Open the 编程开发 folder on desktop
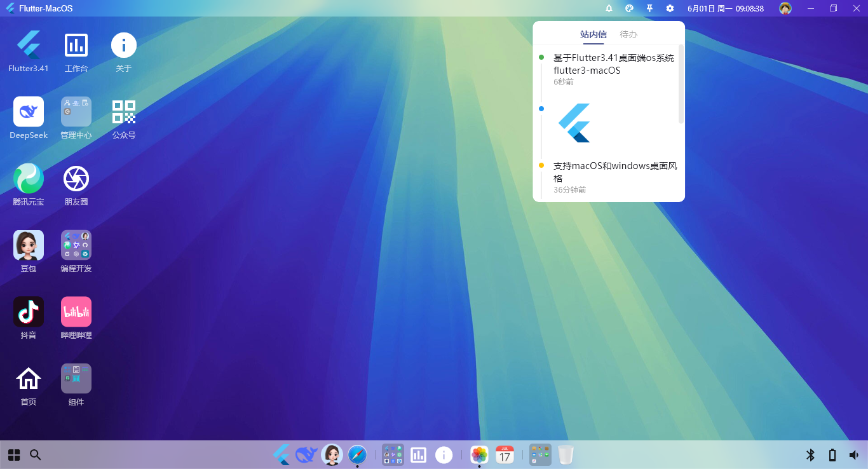Screen dimensions: 868x469 [76, 245]
